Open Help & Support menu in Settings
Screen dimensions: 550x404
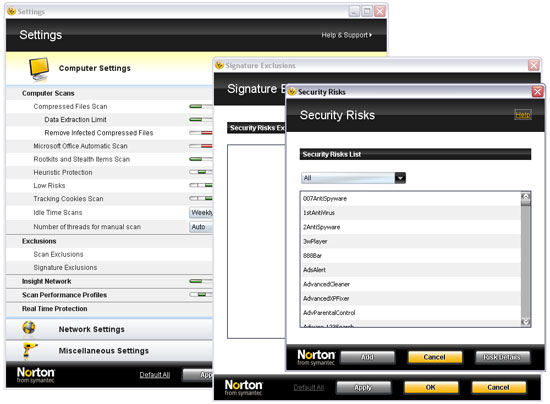347,35
